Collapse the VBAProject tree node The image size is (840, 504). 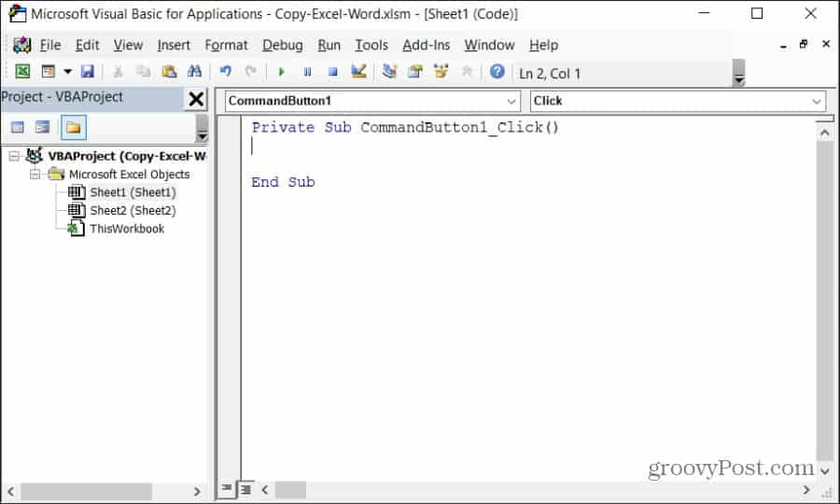click(14, 157)
